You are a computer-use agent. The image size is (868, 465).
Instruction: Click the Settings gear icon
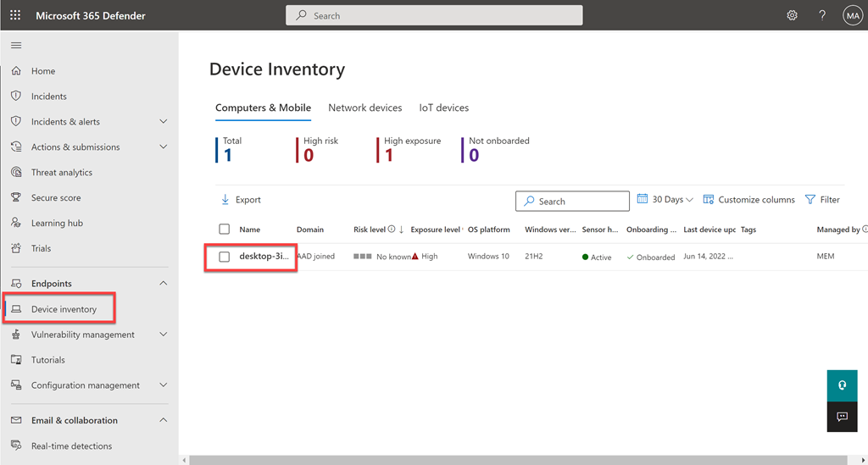(x=792, y=15)
